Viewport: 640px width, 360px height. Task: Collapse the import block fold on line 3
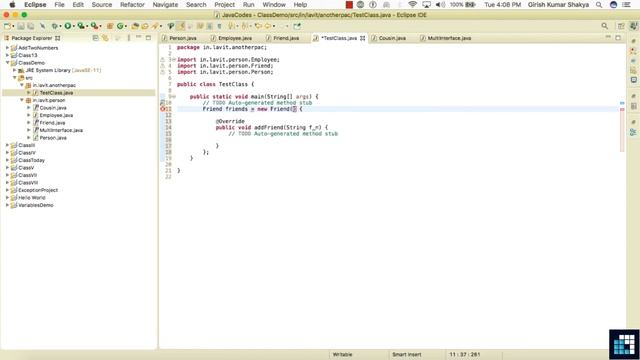tap(174, 60)
